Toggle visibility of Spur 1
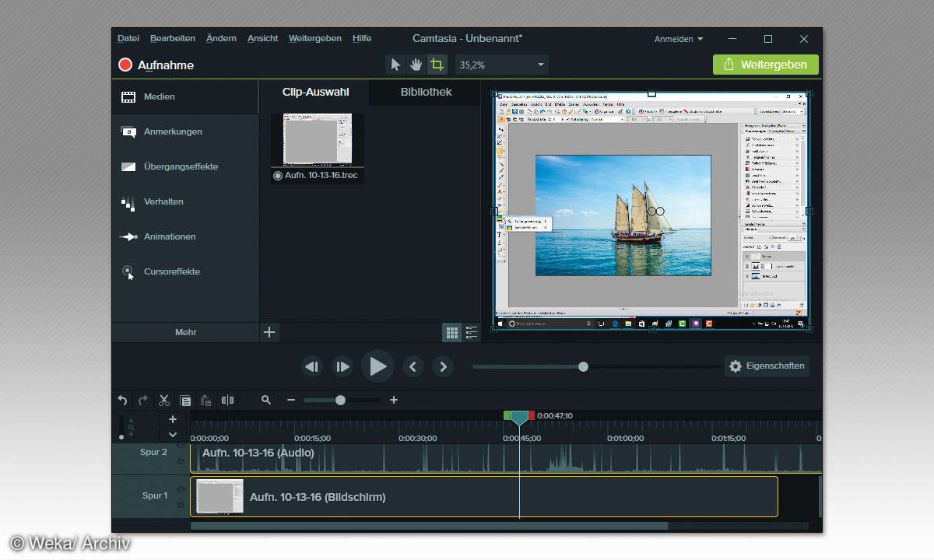 [181, 488]
